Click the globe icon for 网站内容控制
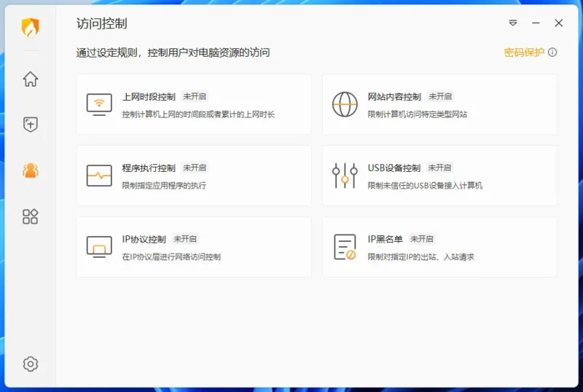 click(345, 104)
